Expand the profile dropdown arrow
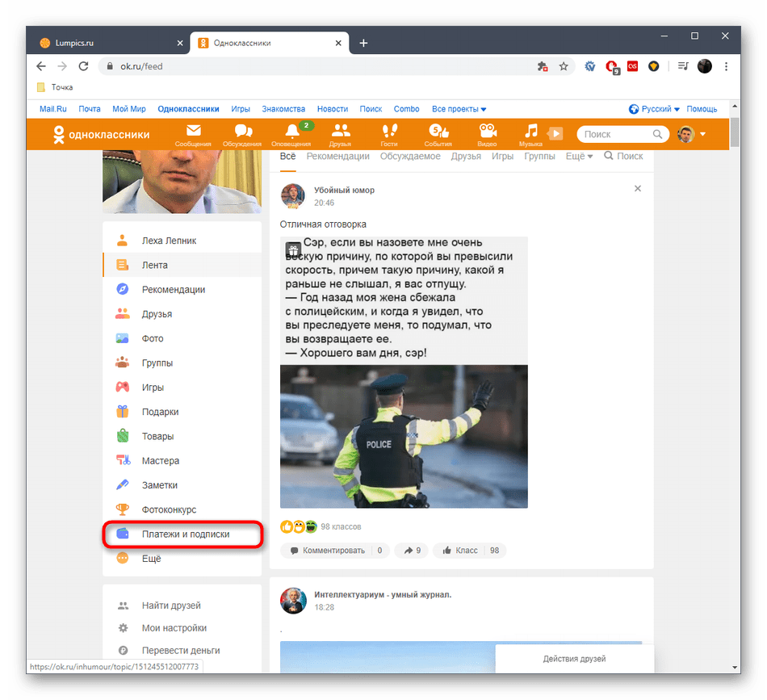The image size is (767, 700). (x=703, y=134)
